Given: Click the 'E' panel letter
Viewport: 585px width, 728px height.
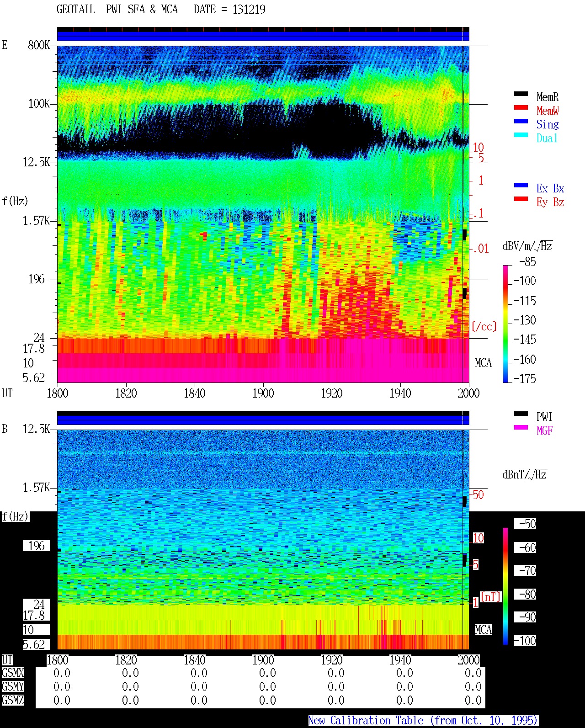Looking at the screenshot, I should [x=5, y=45].
